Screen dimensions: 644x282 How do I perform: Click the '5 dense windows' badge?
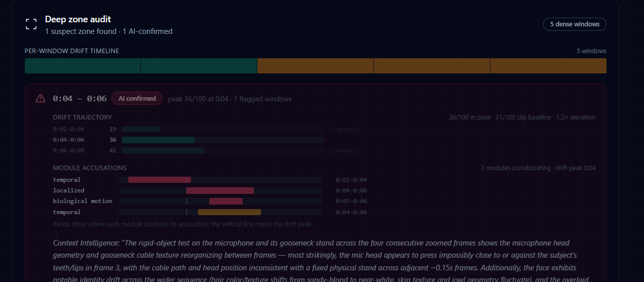click(575, 24)
